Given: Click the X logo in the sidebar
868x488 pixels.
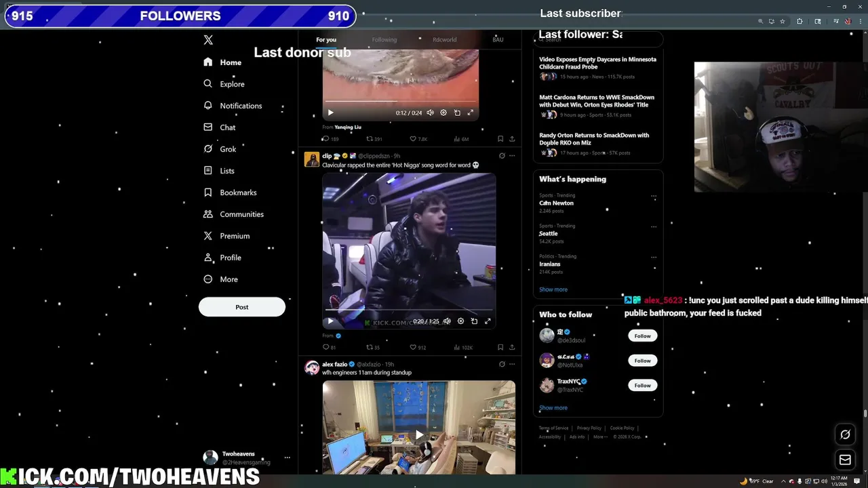Looking at the screenshot, I should tap(208, 40).
